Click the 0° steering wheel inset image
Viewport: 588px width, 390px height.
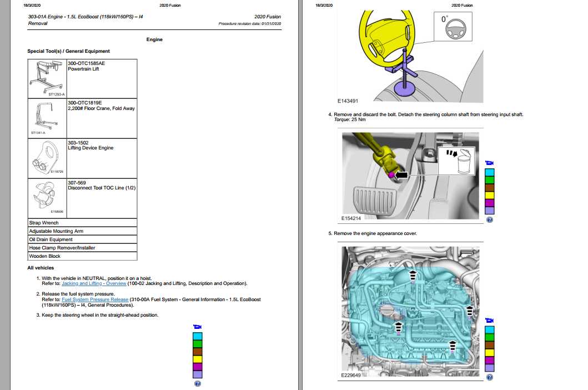[453, 26]
